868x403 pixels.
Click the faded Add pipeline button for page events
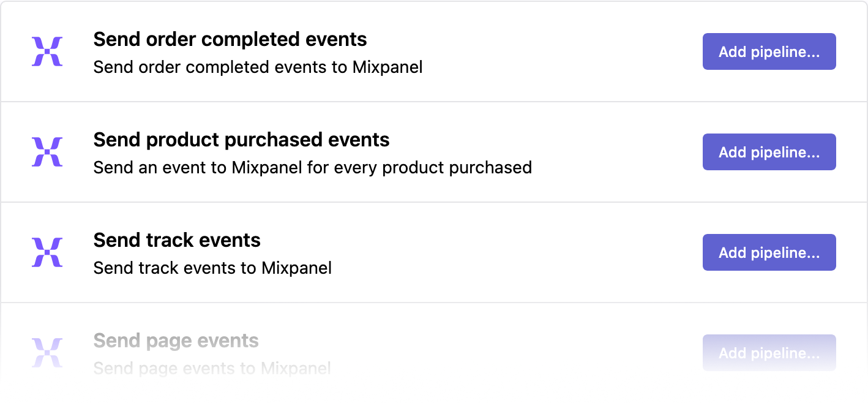coord(769,353)
